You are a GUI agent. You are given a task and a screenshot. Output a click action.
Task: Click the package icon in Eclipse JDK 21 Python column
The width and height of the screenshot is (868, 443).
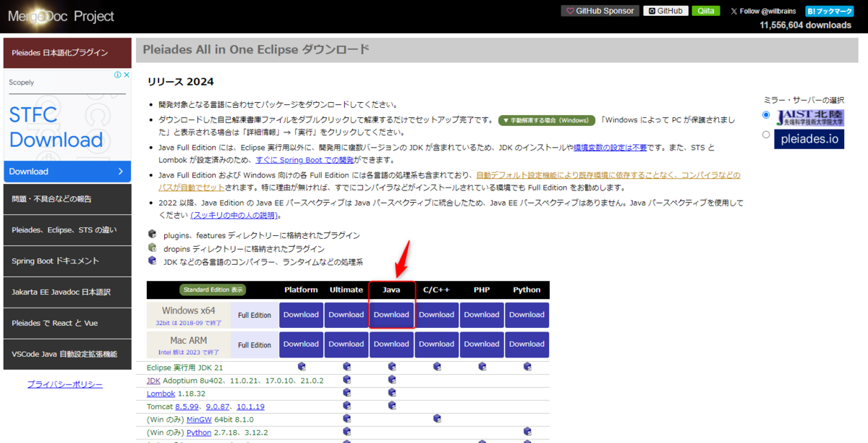coord(527,366)
